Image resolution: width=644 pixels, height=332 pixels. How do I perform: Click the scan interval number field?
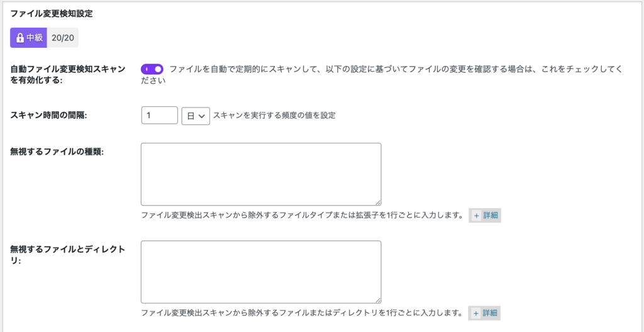click(x=159, y=116)
